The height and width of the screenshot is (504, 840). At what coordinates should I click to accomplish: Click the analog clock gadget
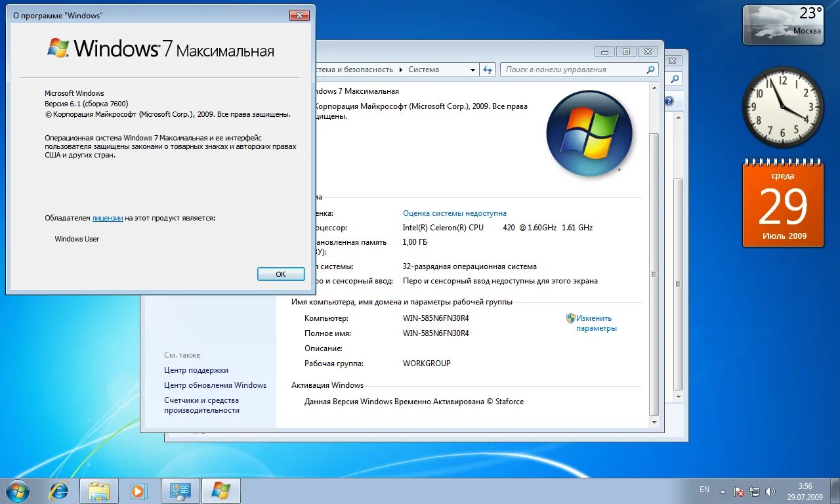[x=783, y=107]
